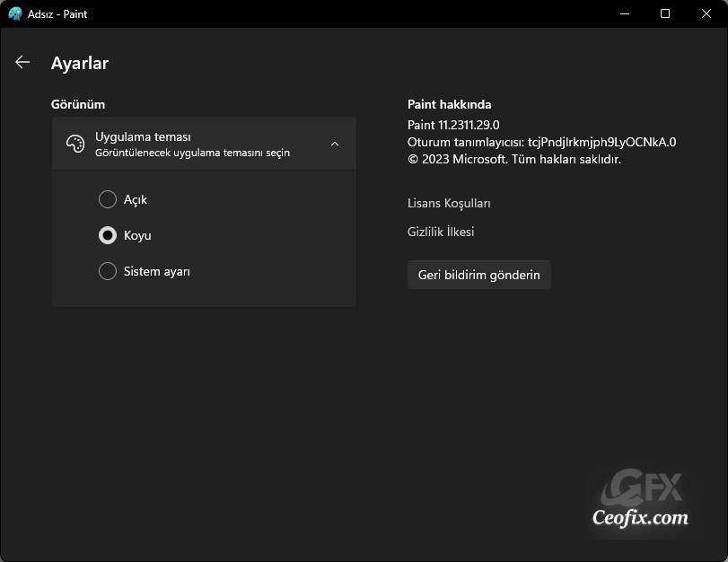Click the Geri bildirim gönderin button
The width and height of the screenshot is (728, 562).
479,275
